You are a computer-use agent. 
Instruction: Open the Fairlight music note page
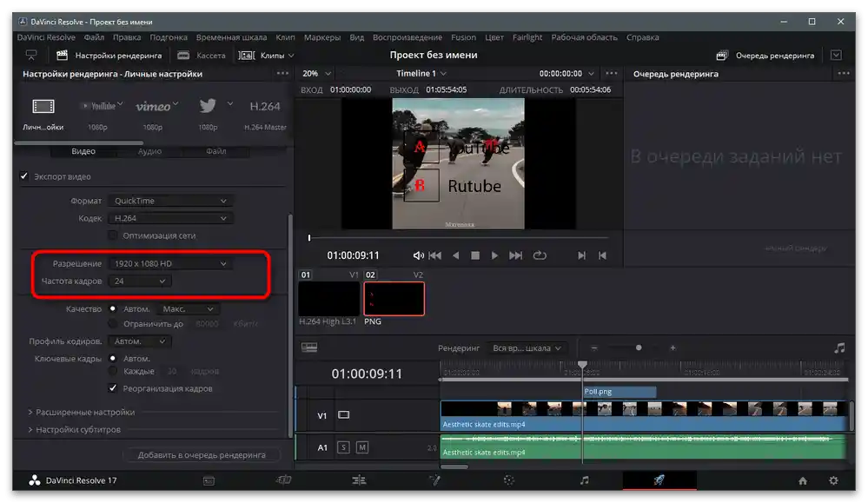(584, 480)
